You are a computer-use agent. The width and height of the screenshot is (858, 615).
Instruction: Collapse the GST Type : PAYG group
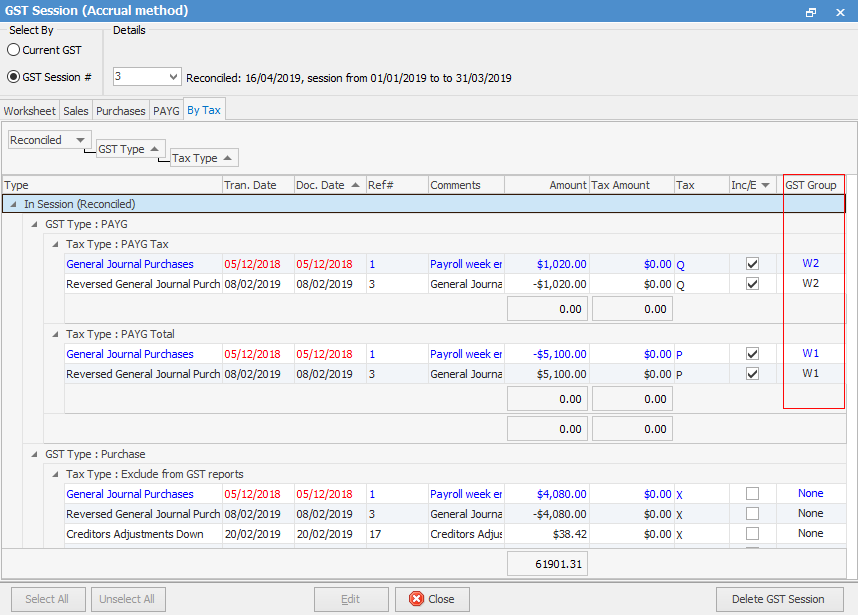34,224
